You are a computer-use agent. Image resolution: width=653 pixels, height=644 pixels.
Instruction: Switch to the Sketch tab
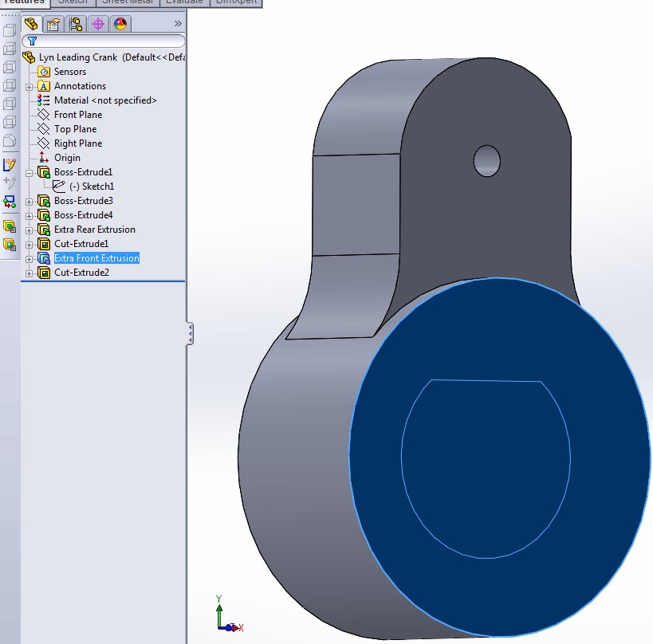point(73,2)
